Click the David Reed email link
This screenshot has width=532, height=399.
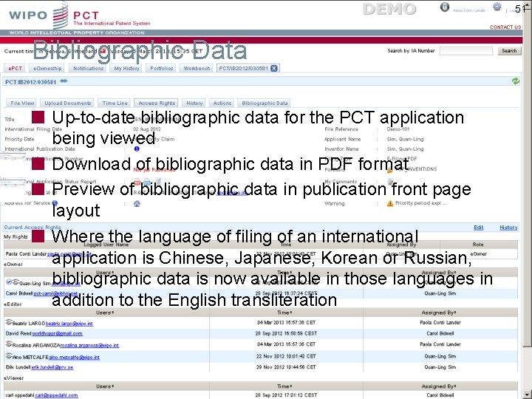[x=58, y=333]
